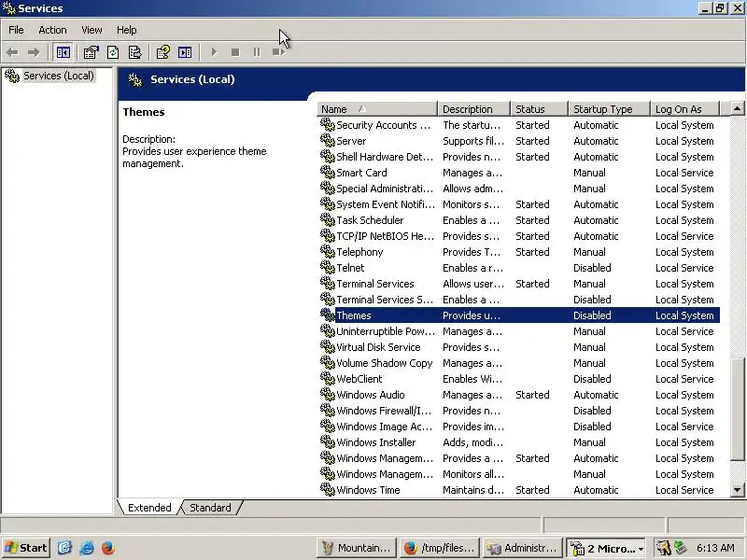The height and width of the screenshot is (560, 747).
Task: Click the Stop Service square icon
Action: pyautogui.click(x=235, y=52)
